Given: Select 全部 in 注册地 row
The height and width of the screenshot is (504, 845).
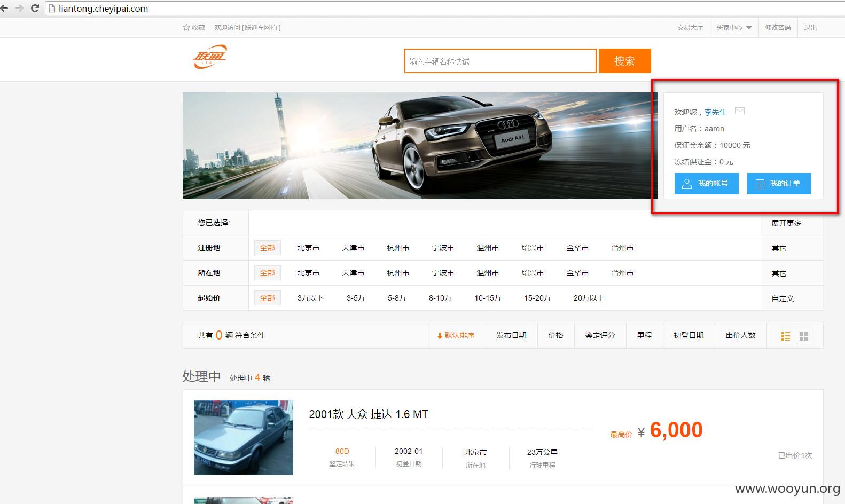Looking at the screenshot, I should [x=268, y=248].
